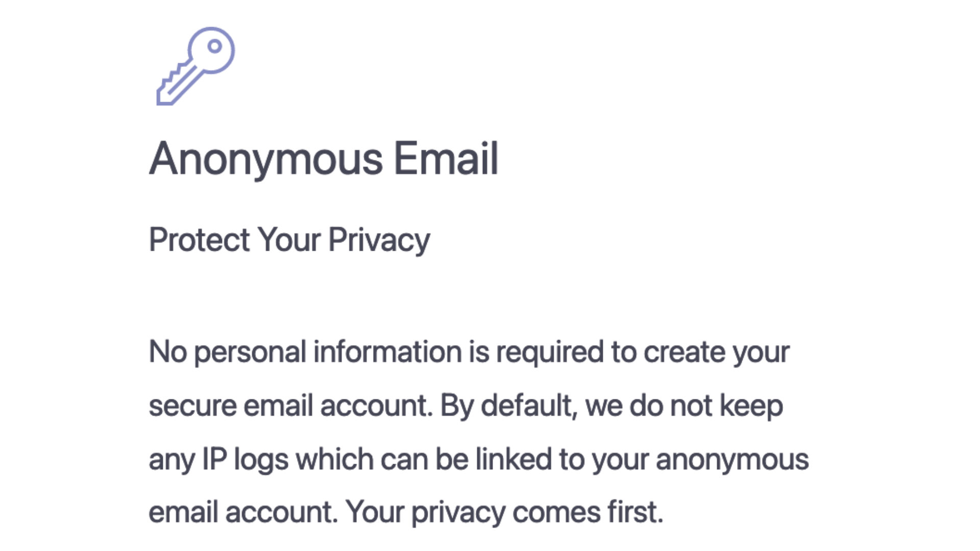Click the paragraph line starting No personal information

(469, 352)
